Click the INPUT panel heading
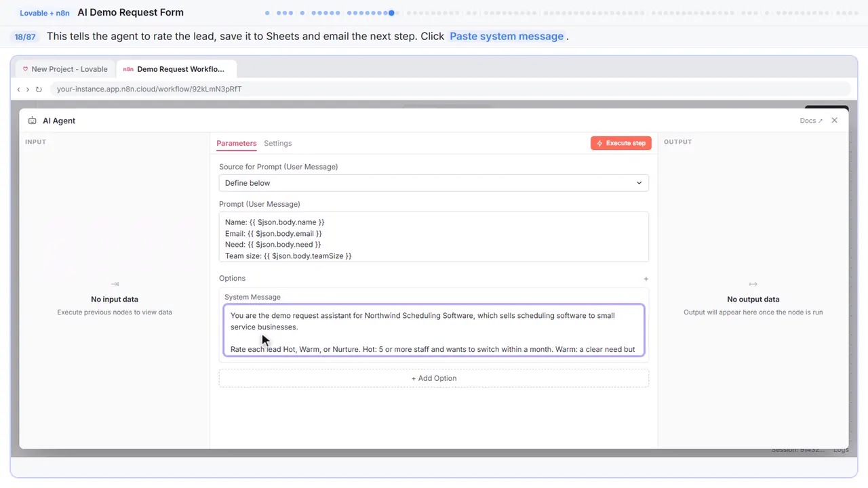The image size is (868, 488). point(35,142)
